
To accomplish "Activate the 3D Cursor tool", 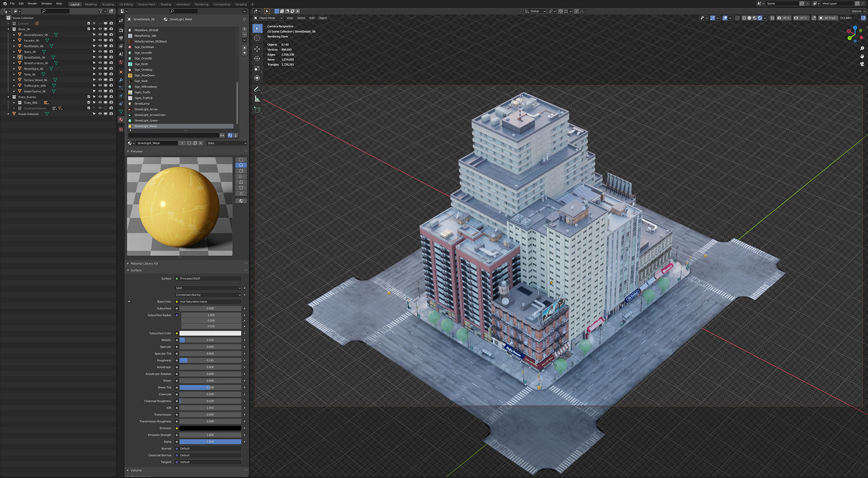I will pyautogui.click(x=257, y=38).
